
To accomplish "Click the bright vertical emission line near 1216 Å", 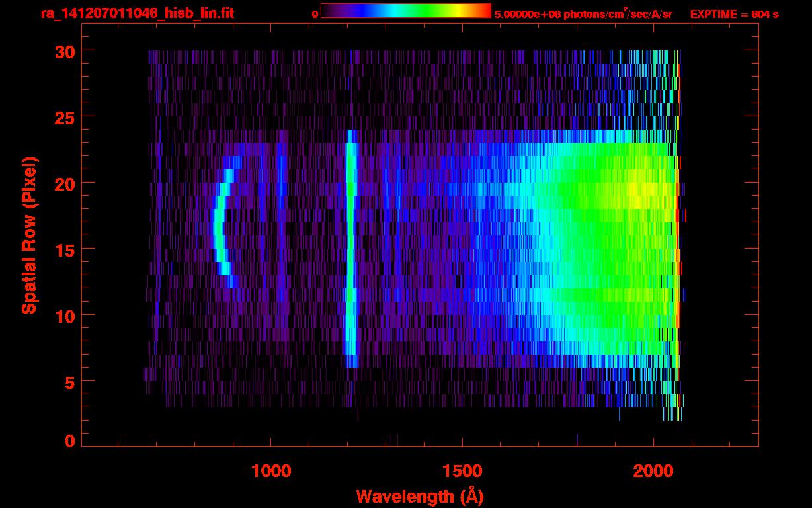I will [x=351, y=248].
